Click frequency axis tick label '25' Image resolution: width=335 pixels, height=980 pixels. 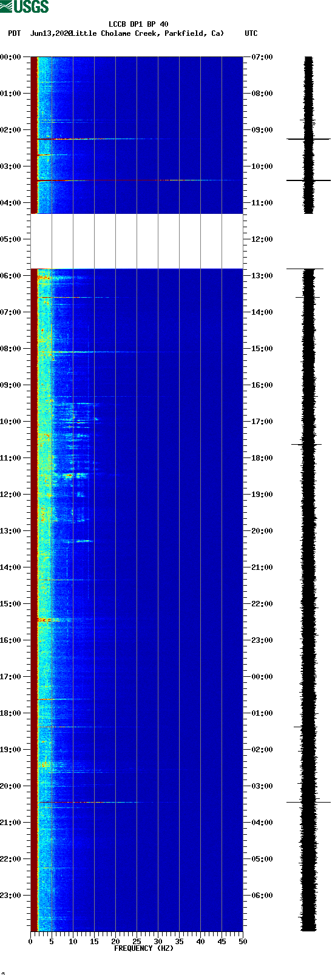tap(137, 942)
